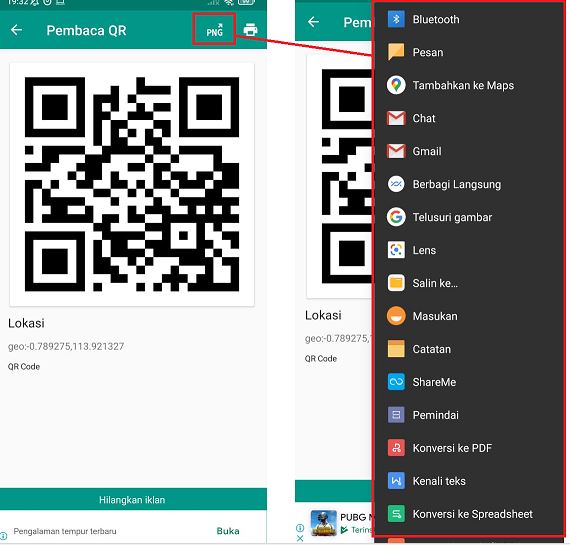Viewport: 570px width, 545px height.
Task: Choose Berbagi Langsung option
Action: [456, 184]
